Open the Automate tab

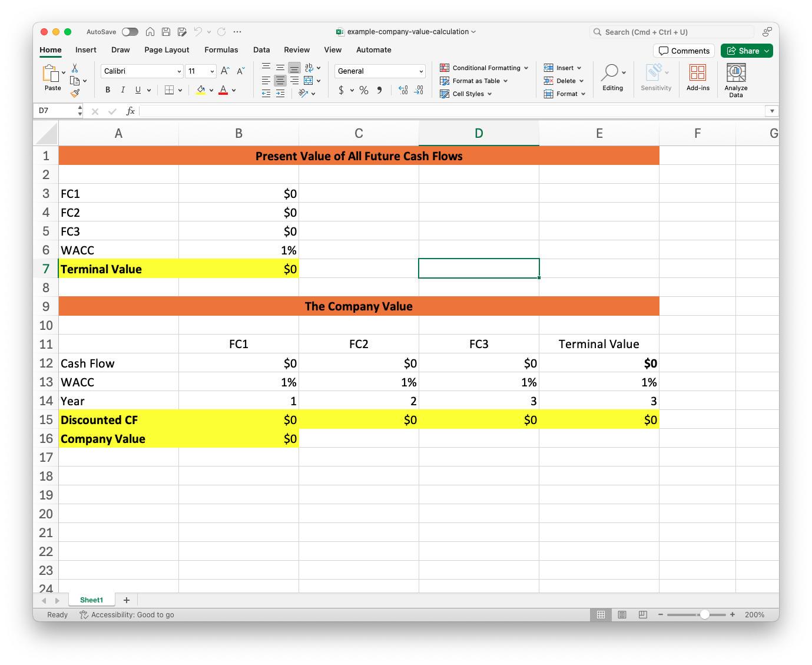pyautogui.click(x=373, y=49)
